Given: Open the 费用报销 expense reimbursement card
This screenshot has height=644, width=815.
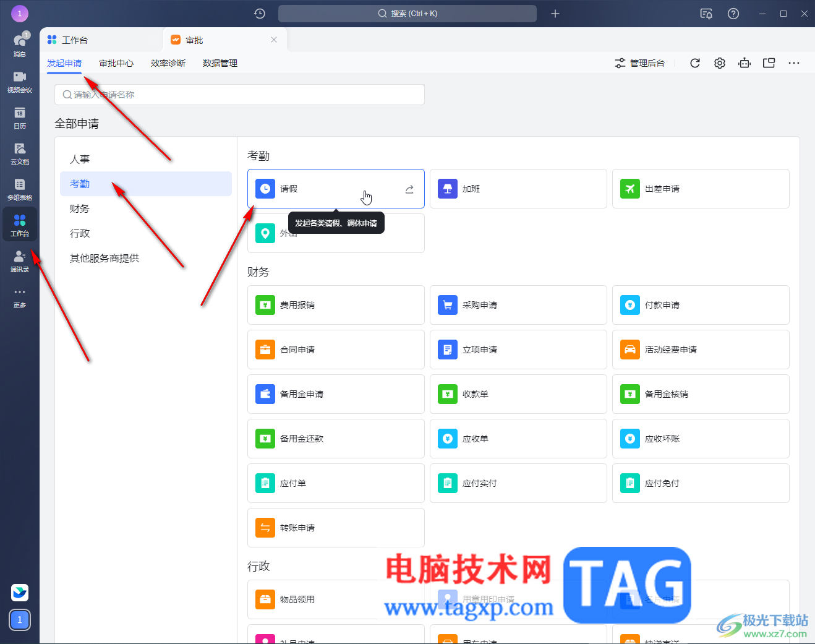Looking at the screenshot, I should (336, 305).
